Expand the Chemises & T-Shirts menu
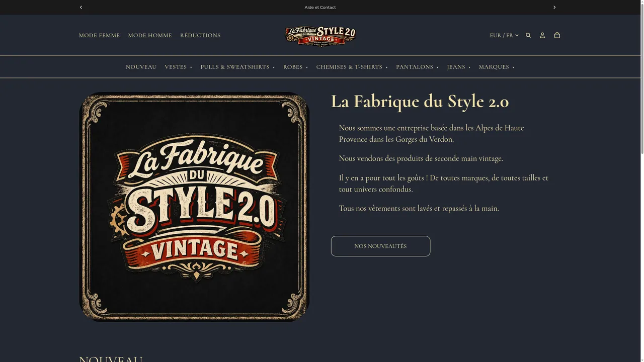 352,67
